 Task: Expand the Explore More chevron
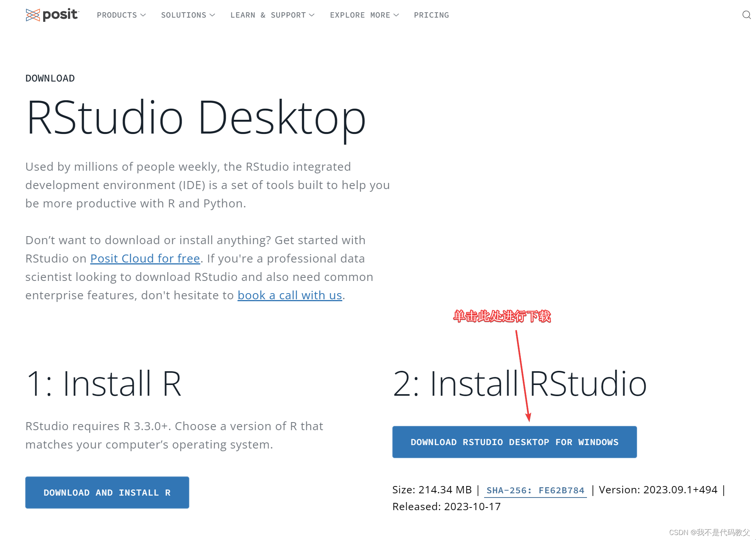pos(396,15)
